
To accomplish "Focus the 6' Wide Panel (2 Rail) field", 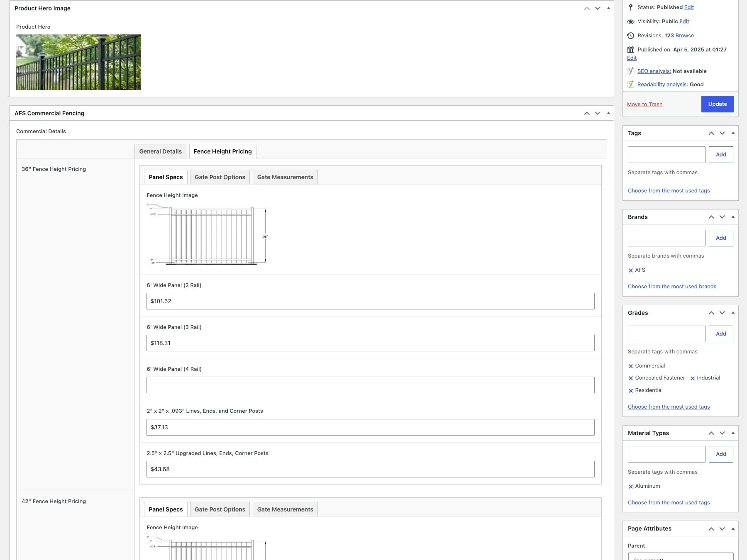I will (x=370, y=301).
